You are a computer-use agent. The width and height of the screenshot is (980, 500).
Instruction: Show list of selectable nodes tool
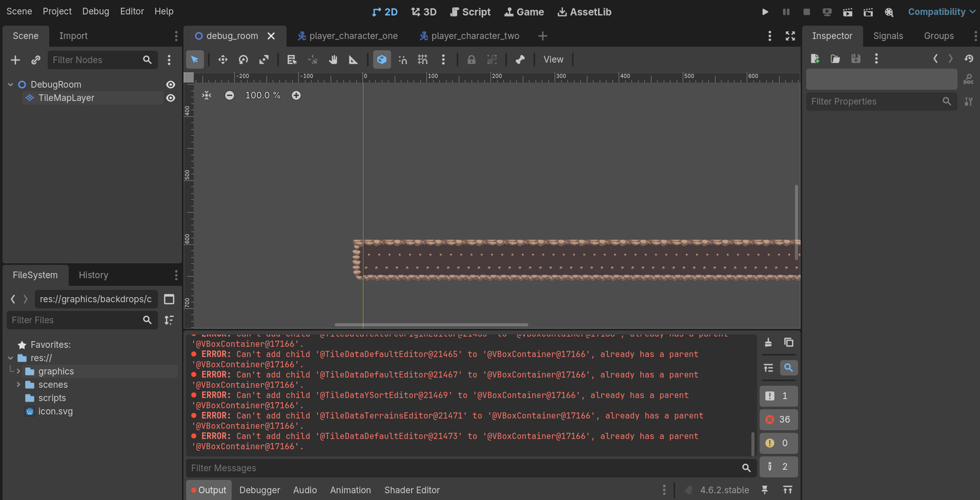tap(292, 59)
